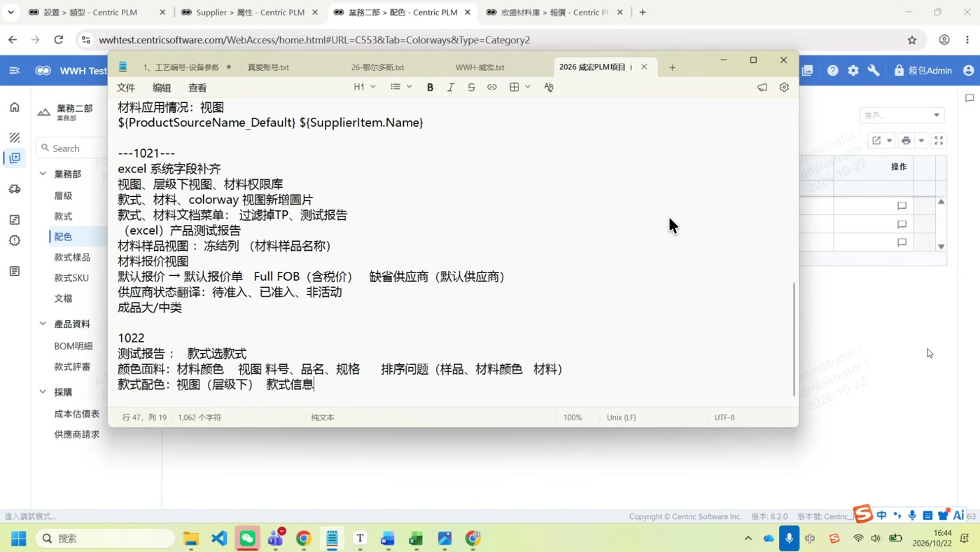980x552 pixels.
Task: Click the Notepad vertical scrollbar thumb
Action: click(x=794, y=339)
